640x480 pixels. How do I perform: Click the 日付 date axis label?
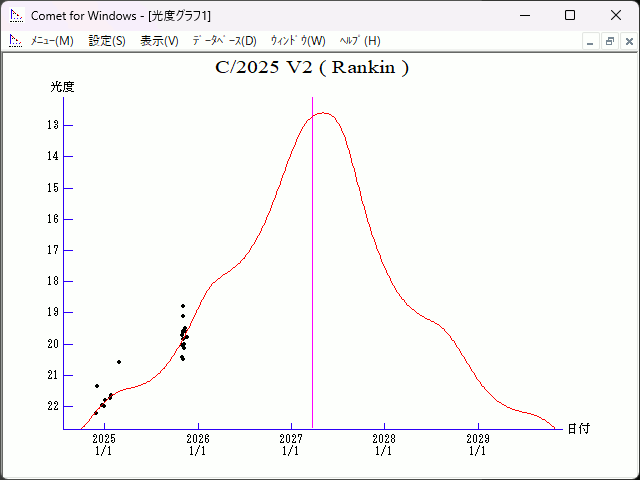(578, 428)
